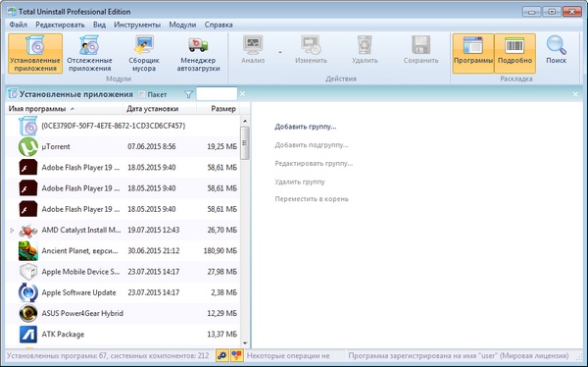The height and width of the screenshot is (367, 588).
Task: Click the list scrollbar up arrow
Action: [x=245, y=121]
